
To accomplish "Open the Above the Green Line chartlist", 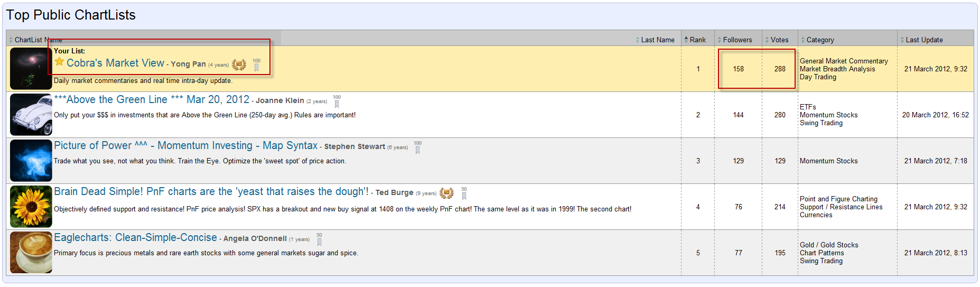I will [x=152, y=99].
